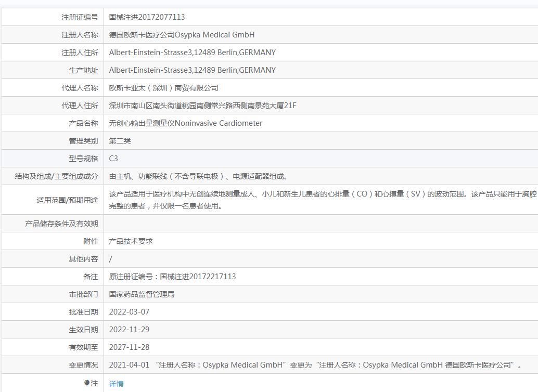Click the 产品储存条件及有效期 label
This screenshot has height=392, width=538.
coord(61,224)
